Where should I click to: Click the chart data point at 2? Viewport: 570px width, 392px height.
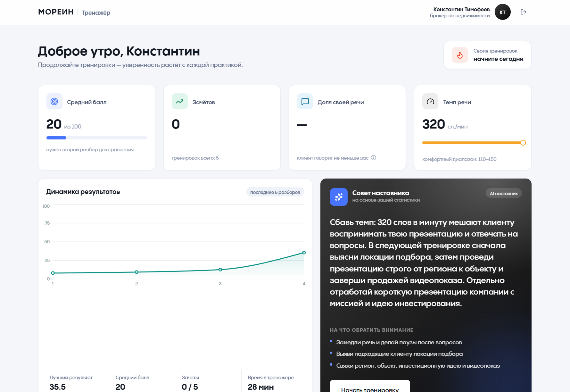coord(136,272)
